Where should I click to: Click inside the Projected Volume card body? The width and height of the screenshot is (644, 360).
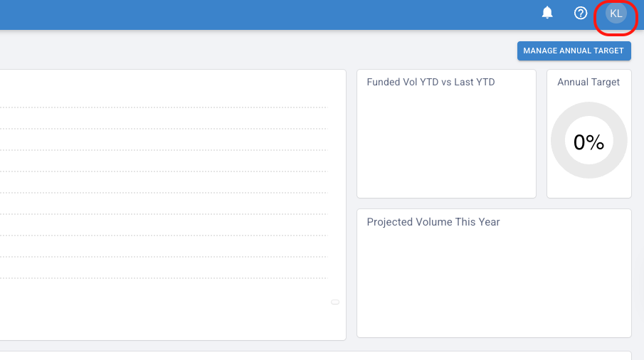click(x=494, y=285)
